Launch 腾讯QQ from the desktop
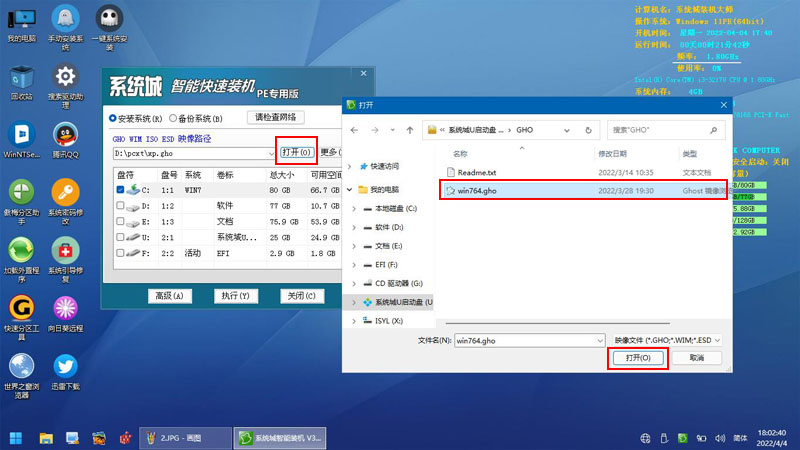 coord(65,140)
